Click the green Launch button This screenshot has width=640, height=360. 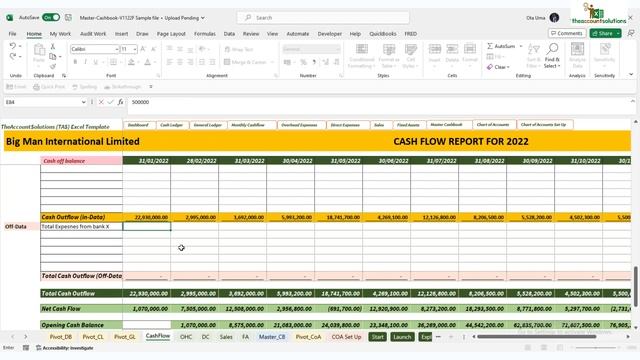click(x=402, y=337)
